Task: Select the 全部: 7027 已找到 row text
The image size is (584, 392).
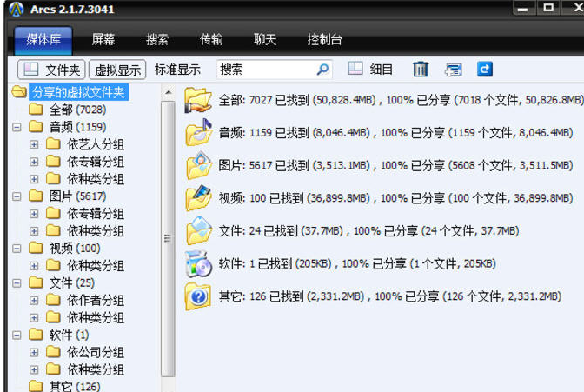Action: point(401,100)
